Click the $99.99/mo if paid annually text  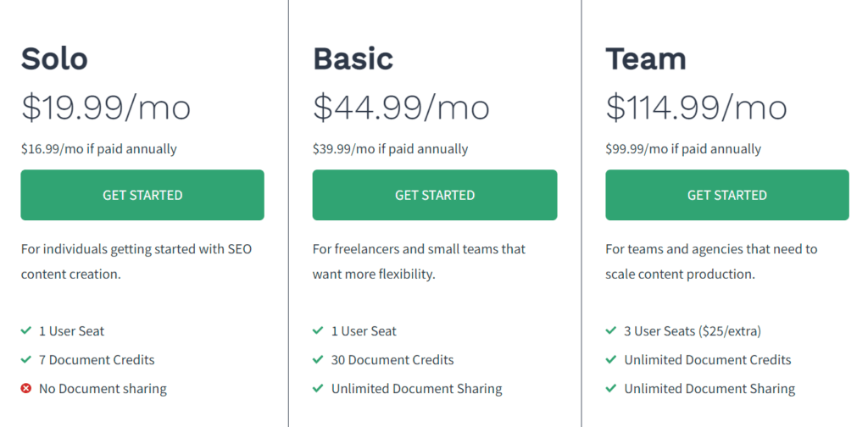pos(683,149)
